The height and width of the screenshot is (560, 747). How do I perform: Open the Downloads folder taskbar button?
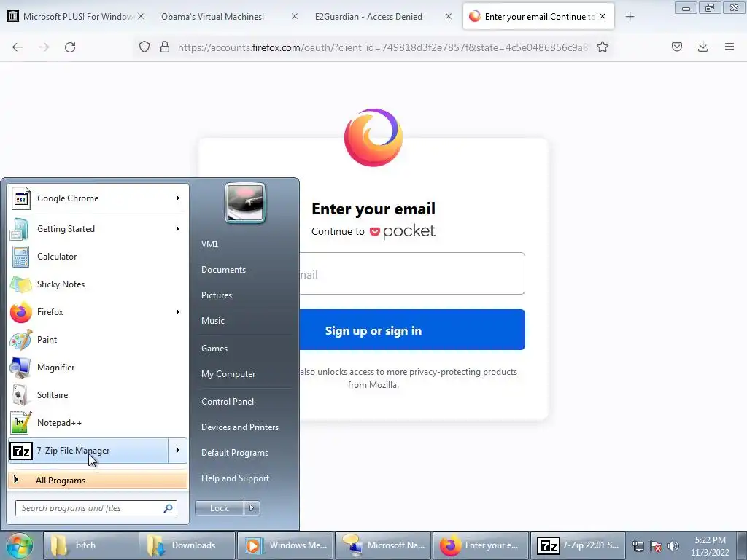click(x=187, y=545)
